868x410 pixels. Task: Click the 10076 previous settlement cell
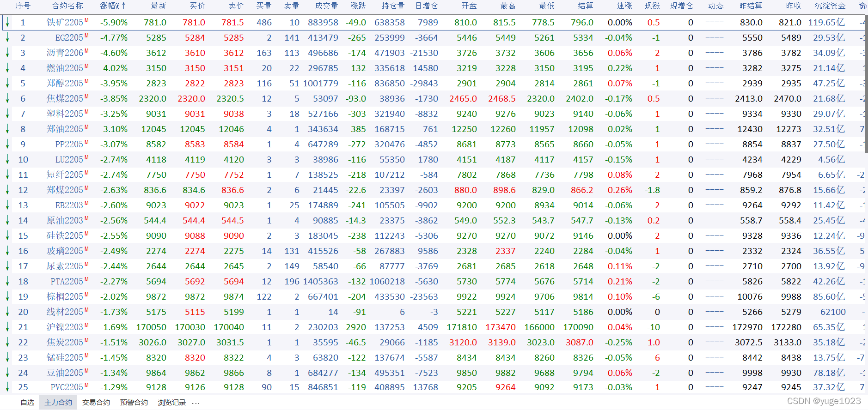tap(750, 296)
